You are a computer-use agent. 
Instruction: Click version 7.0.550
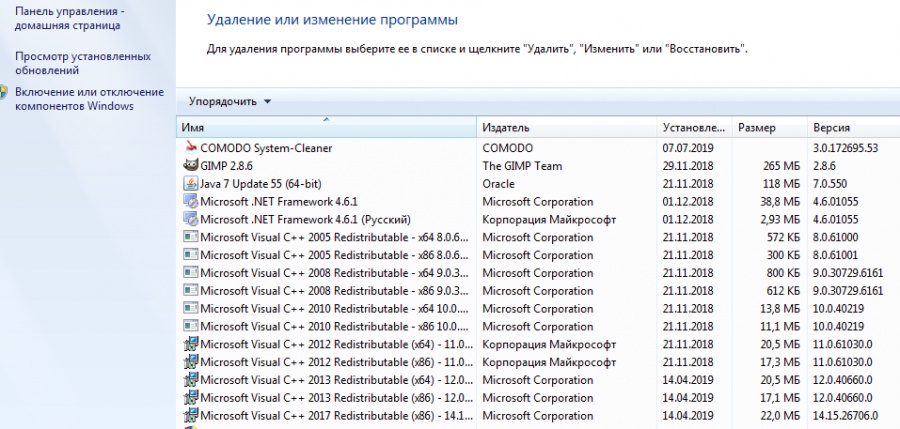[x=830, y=184]
